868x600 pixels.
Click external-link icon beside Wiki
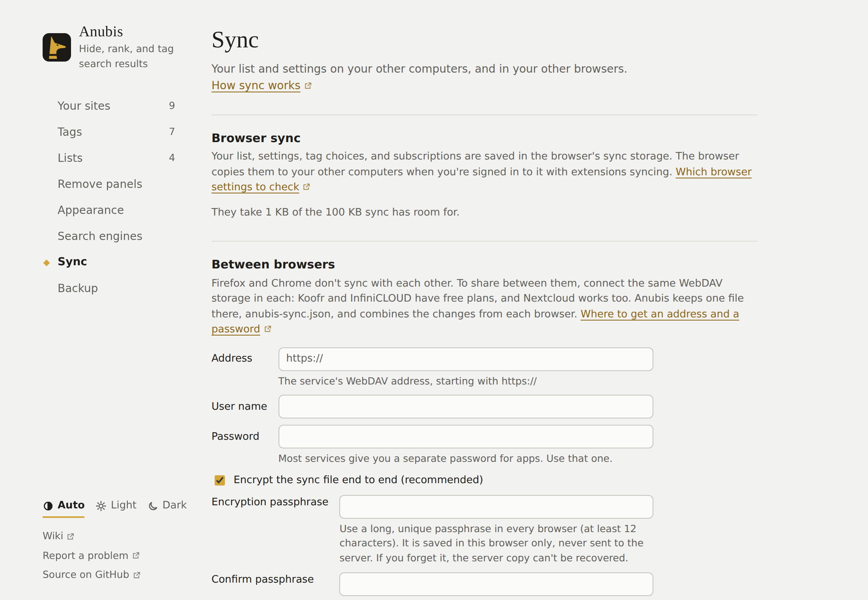[x=71, y=536]
